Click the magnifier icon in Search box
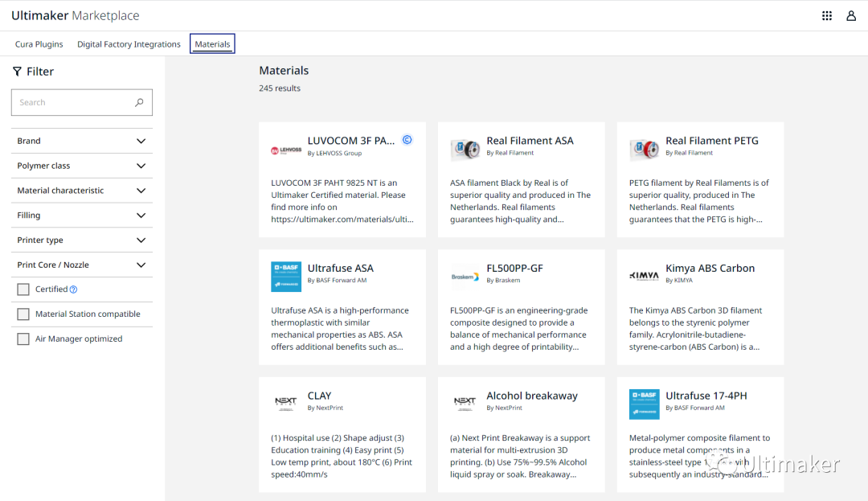The image size is (868, 501). (x=139, y=102)
